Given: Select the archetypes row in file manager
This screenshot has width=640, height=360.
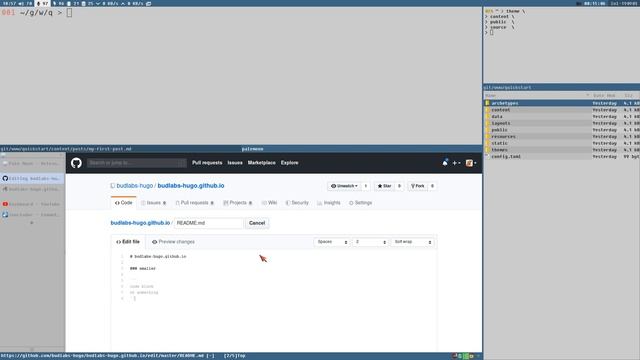Looking at the screenshot, I should click(562, 103).
